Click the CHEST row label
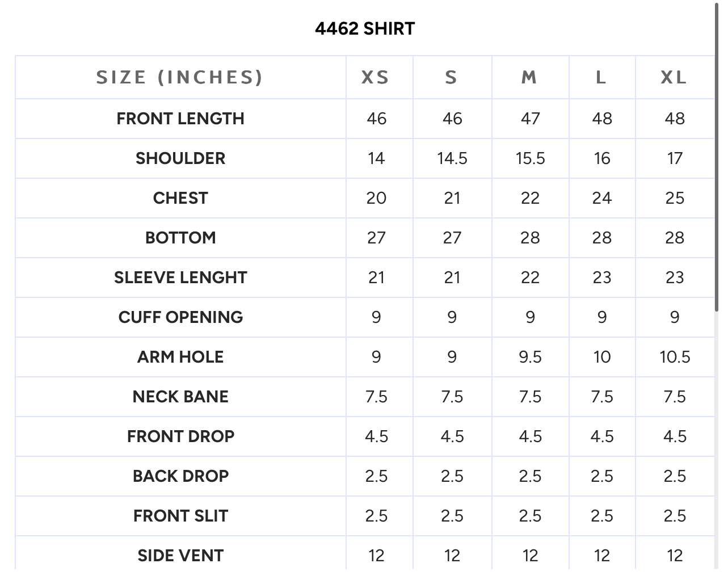The image size is (728, 580). (x=180, y=198)
